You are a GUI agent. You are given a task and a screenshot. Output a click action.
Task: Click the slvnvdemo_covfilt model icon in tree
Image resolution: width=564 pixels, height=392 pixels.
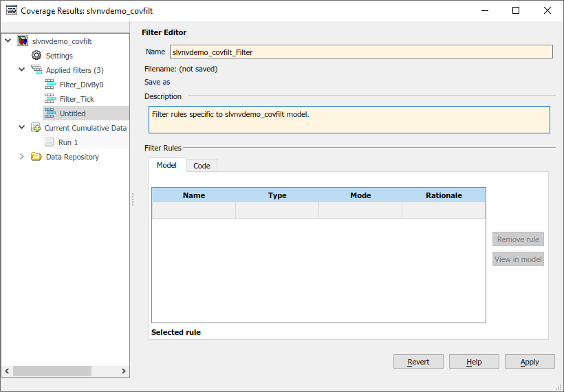point(23,41)
